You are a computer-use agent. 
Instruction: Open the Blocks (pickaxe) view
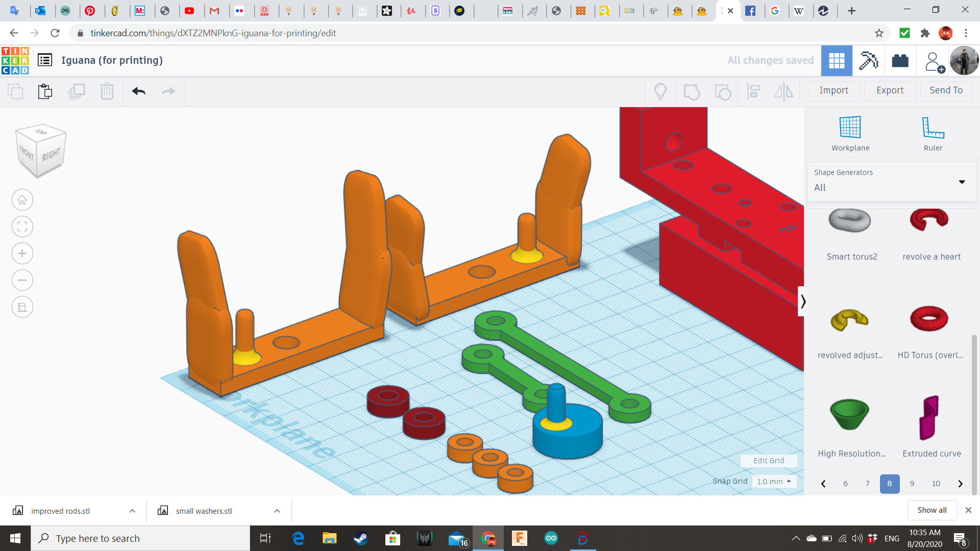(x=868, y=61)
